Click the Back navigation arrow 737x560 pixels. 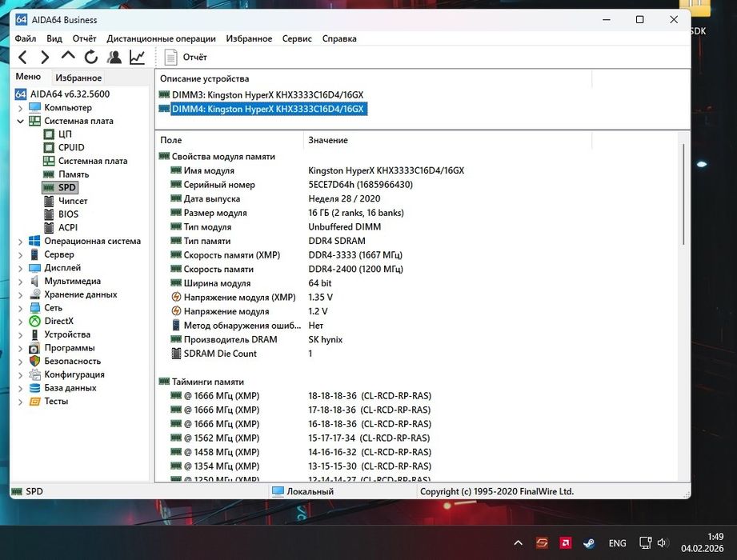click(22, 58)
